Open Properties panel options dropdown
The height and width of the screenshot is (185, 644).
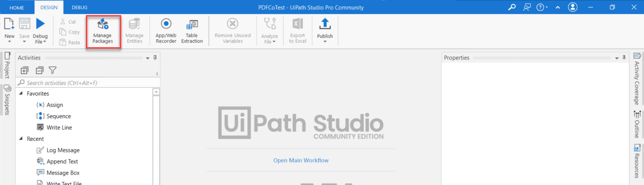[617, 58]
